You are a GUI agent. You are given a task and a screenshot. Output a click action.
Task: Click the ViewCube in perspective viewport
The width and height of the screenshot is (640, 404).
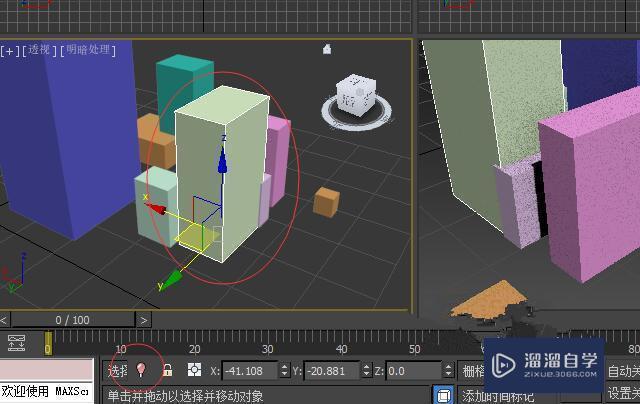(x=355, y=95)
